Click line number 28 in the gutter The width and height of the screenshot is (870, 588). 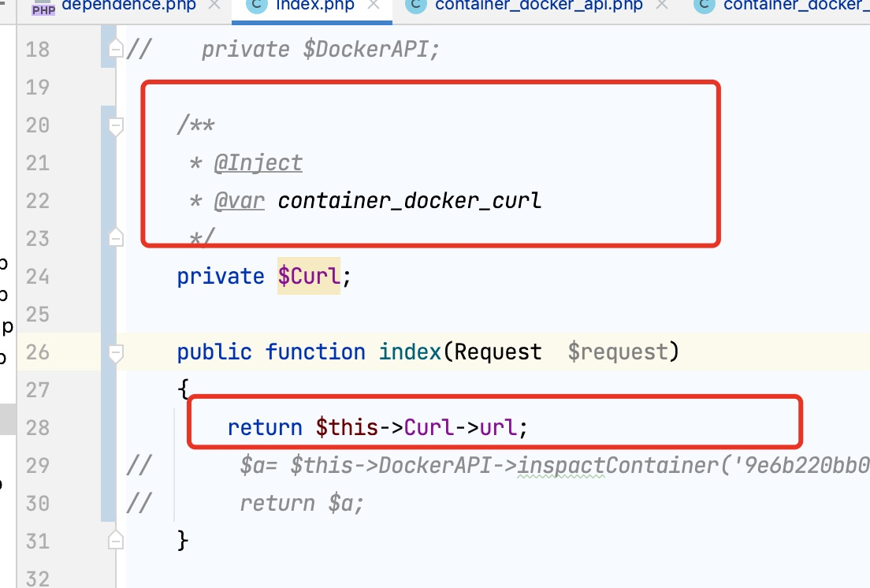[38, 428]
